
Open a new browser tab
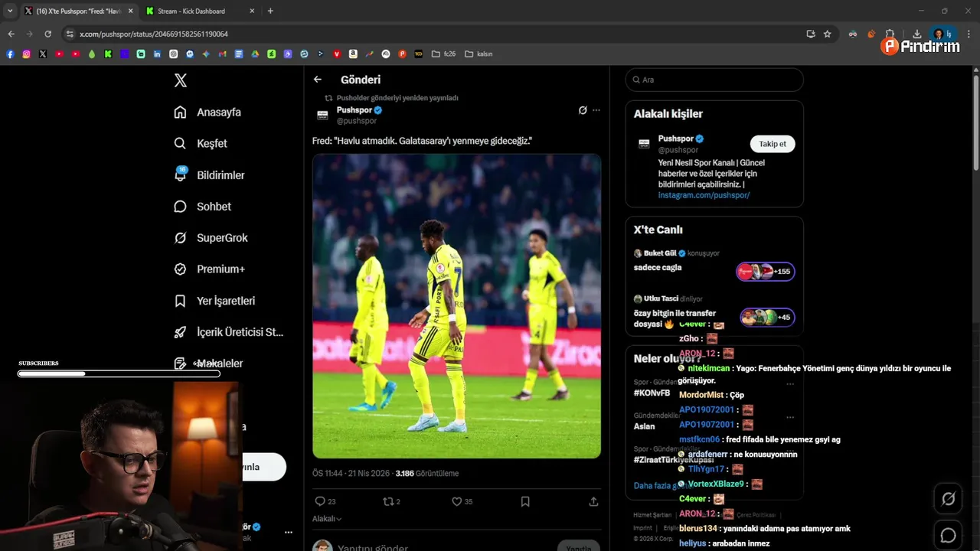[270, 11]
